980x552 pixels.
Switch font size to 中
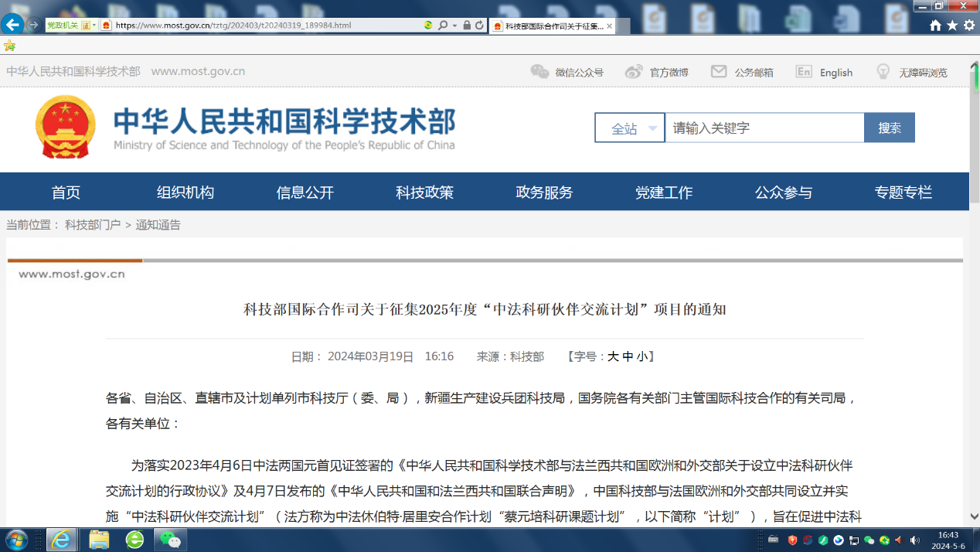point(628,356)
